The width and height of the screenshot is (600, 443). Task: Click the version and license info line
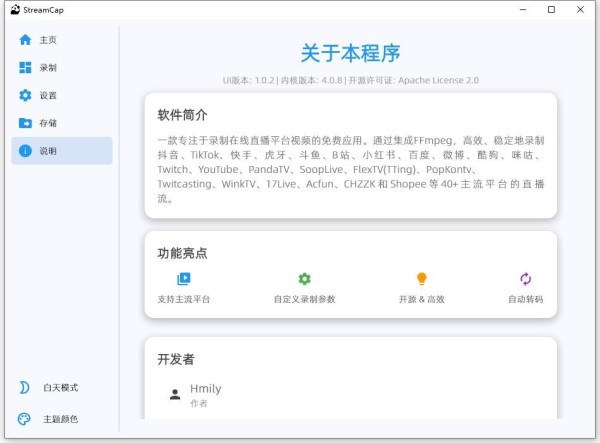click(x=351, y=80)
